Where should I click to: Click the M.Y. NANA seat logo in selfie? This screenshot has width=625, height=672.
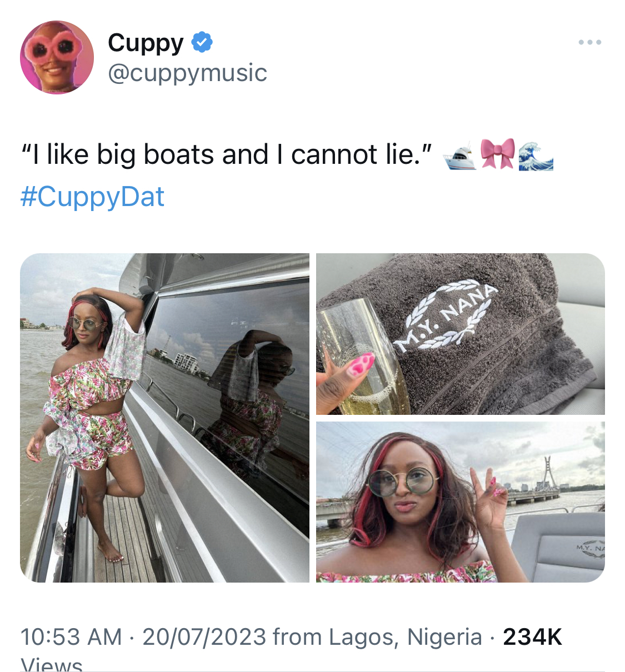coord(590,550)
